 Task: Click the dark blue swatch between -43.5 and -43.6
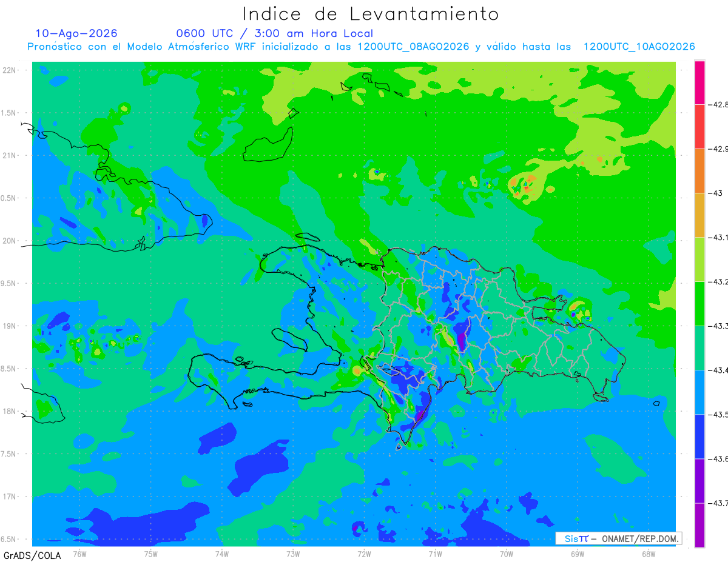pos(699,437)
